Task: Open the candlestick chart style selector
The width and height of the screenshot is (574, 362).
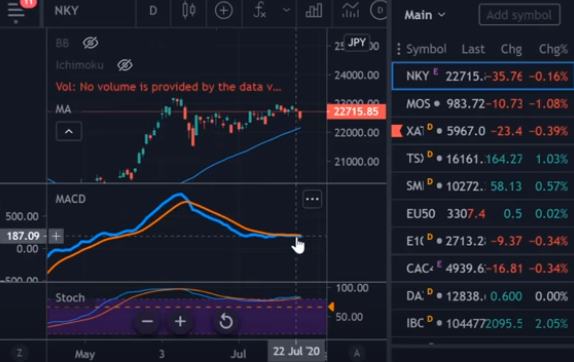Action: click(x=189, y=11)
